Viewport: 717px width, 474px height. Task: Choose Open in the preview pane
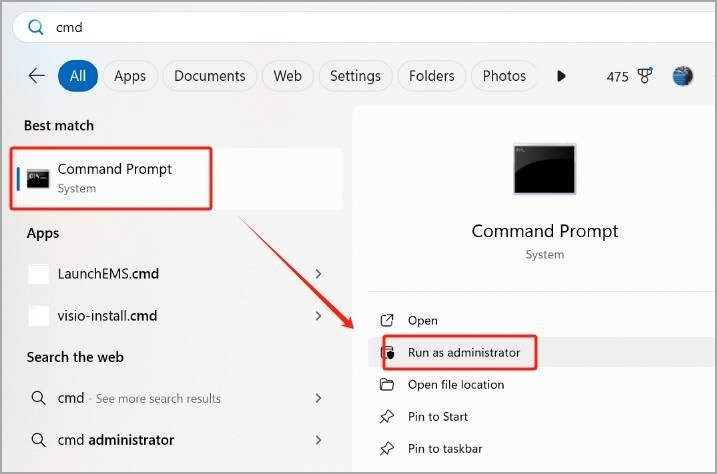[x=542, y=320]
